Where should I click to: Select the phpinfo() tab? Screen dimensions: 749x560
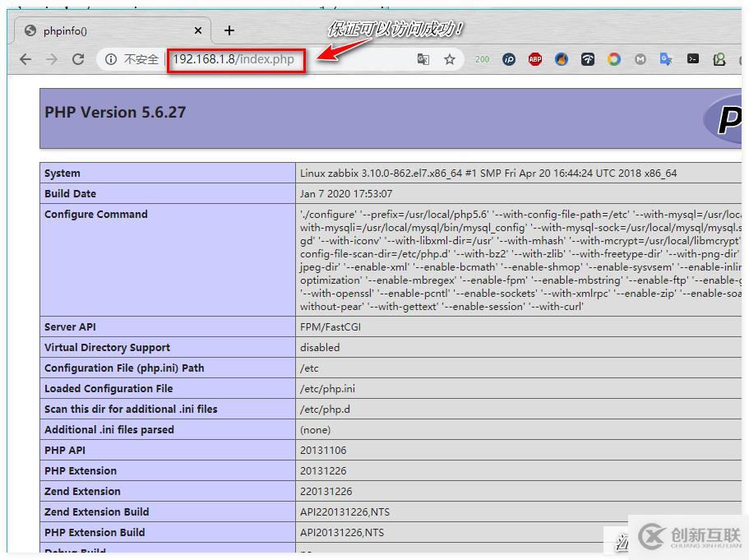(113, 30)
